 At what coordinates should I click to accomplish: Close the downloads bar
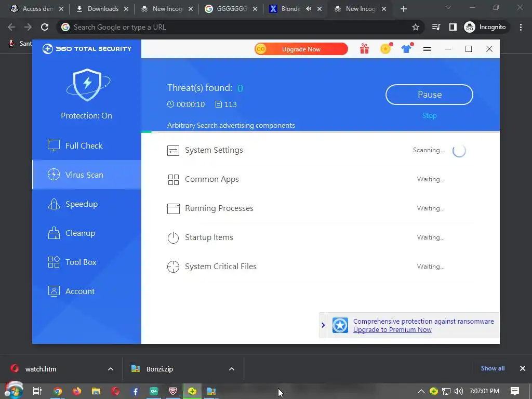coord(523,368)
